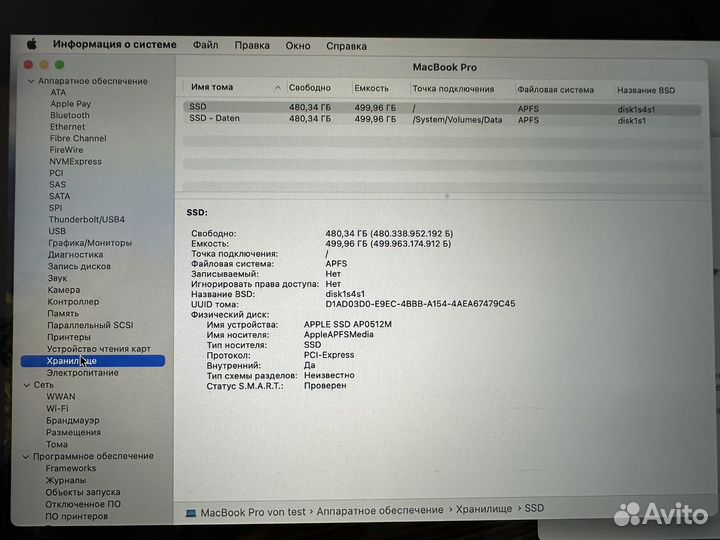
Task: Click MacBook Pro von test in path bar
Action: pyautogui.click(x=253, y=512)
